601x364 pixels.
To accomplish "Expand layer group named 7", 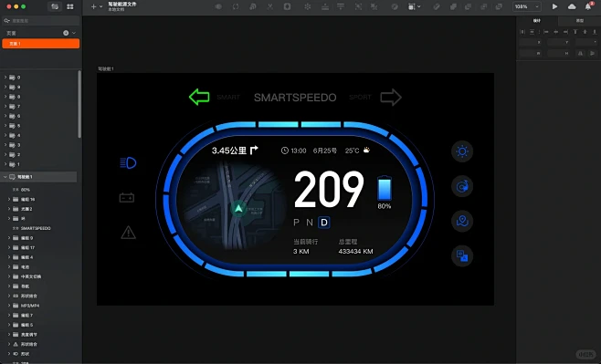I will pyautogui.click(x=5, y=107).
